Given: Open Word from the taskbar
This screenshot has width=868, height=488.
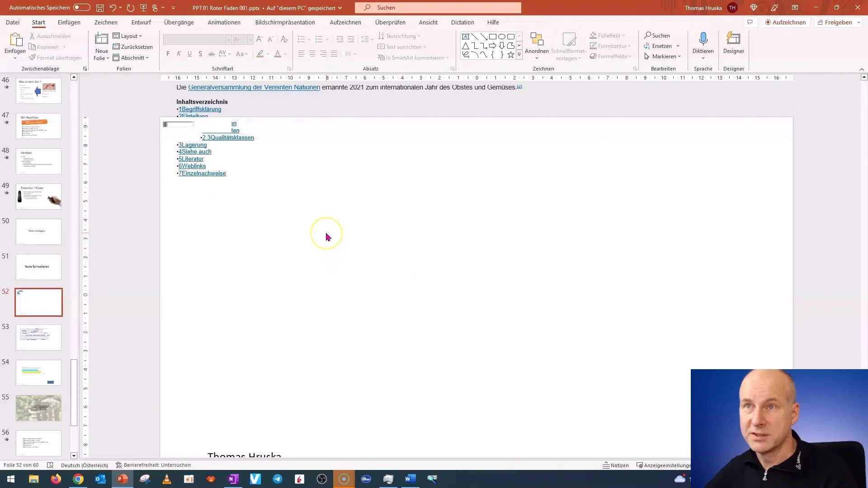Looking at the screenshot, I should click(x=410, y=479).
